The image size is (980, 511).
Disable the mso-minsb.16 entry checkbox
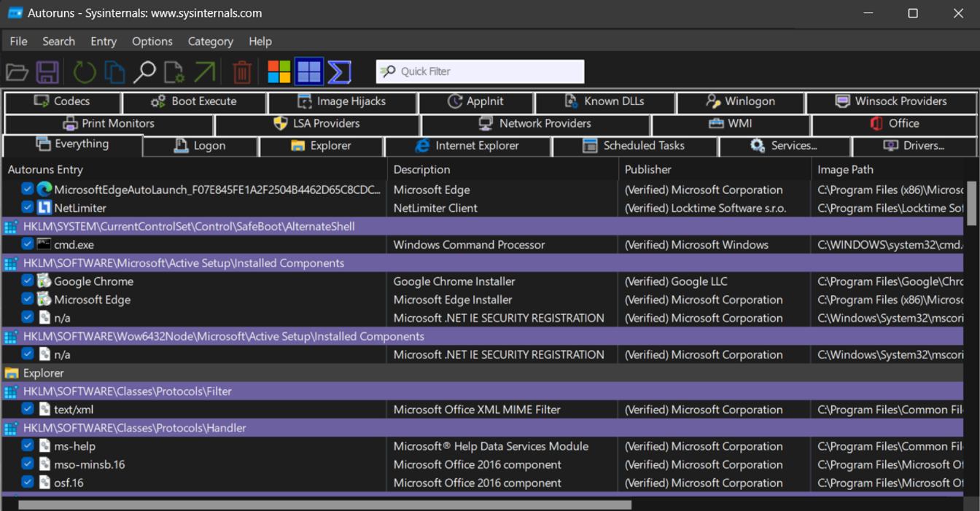pos(28,464)
